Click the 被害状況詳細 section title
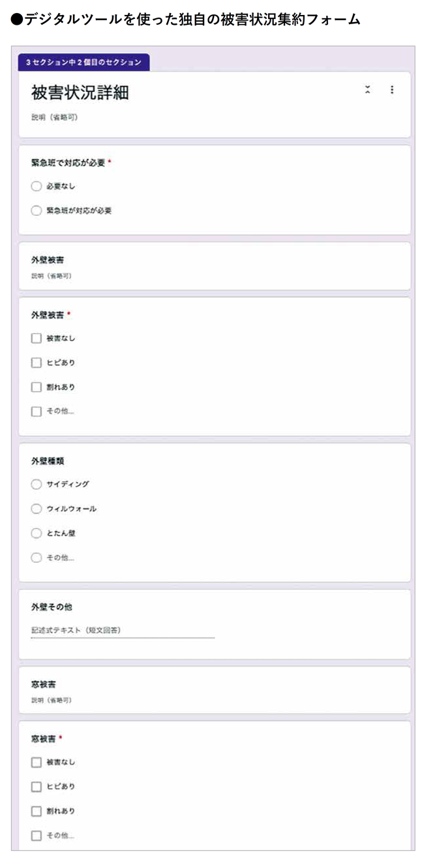 pos(80,93)
